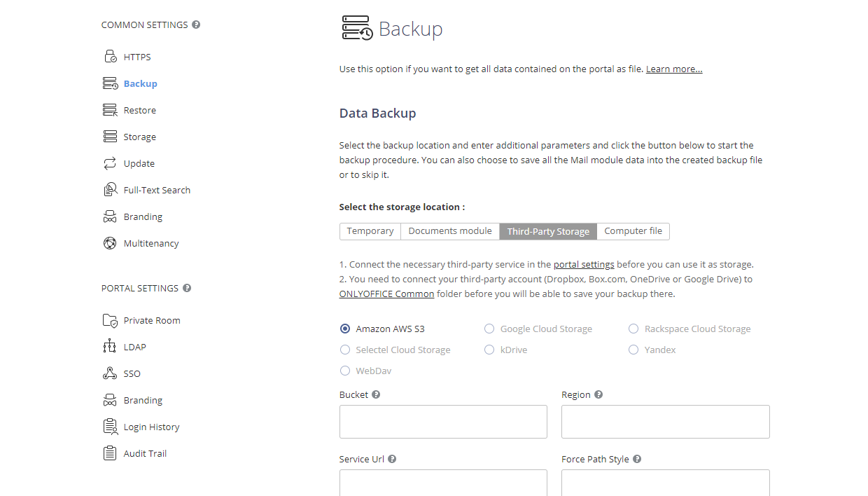Click the SSO key icon

tap(110, 373)
